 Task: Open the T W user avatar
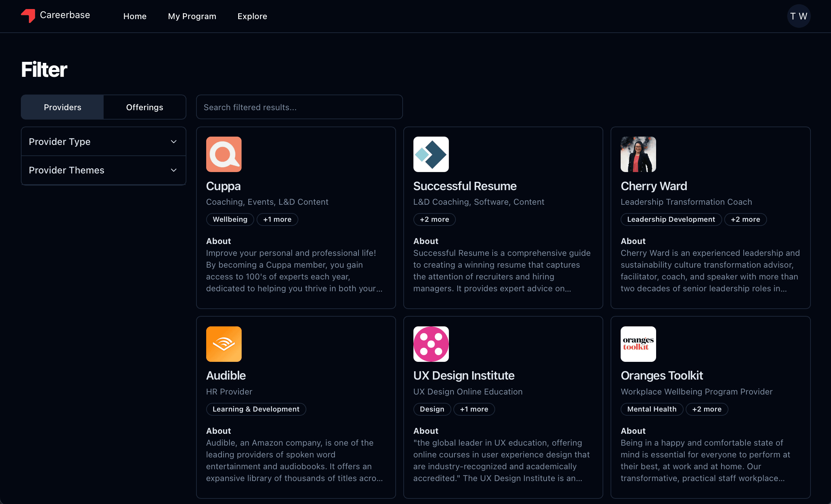point(798,16)
